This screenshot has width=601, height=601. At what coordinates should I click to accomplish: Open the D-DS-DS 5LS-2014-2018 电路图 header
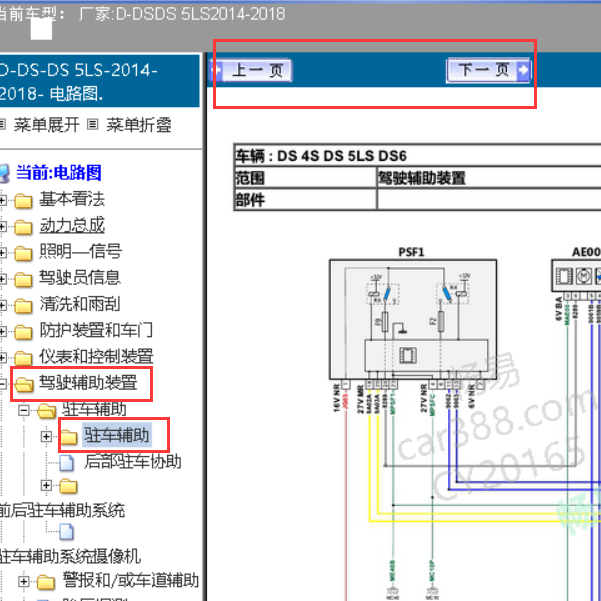point(100,81)
